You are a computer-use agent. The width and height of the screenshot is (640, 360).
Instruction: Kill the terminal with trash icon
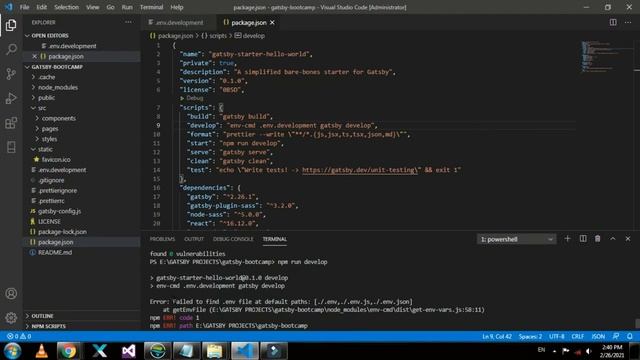point(598,239)
